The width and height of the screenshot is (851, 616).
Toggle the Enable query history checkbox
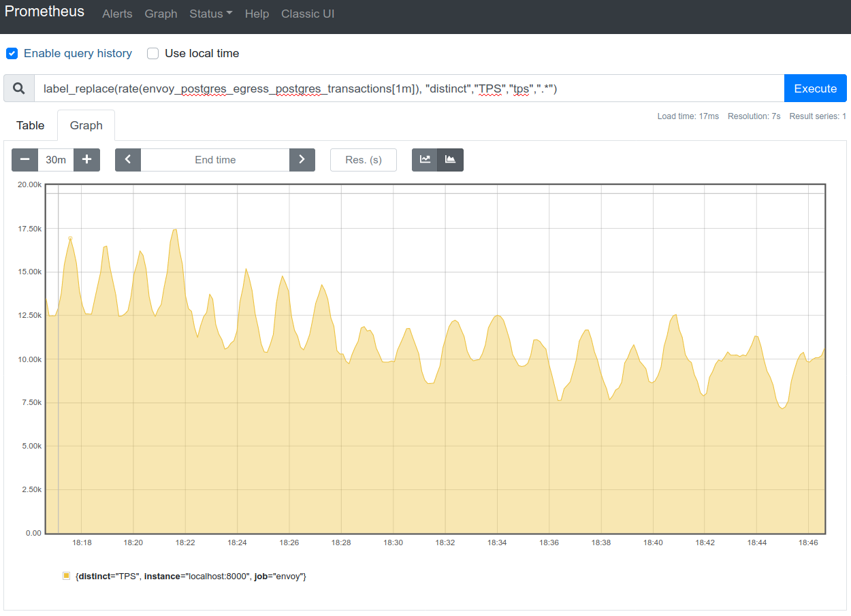pos(12,53)
